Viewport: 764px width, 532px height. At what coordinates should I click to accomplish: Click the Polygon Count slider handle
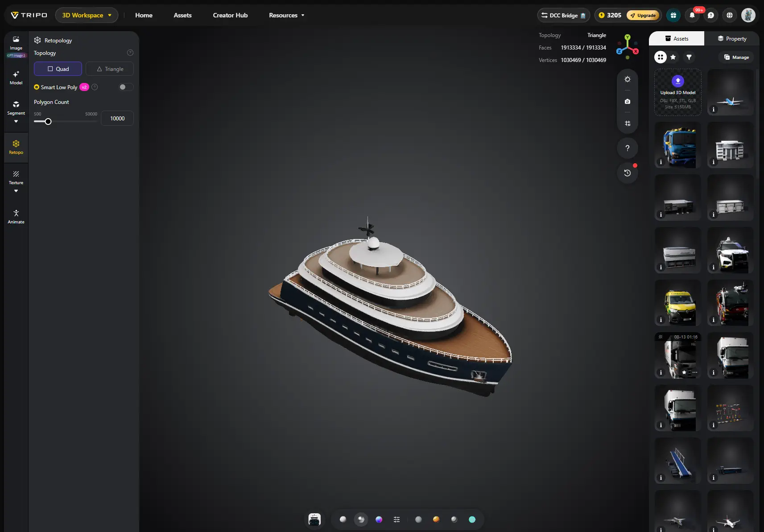click(48, 121)
